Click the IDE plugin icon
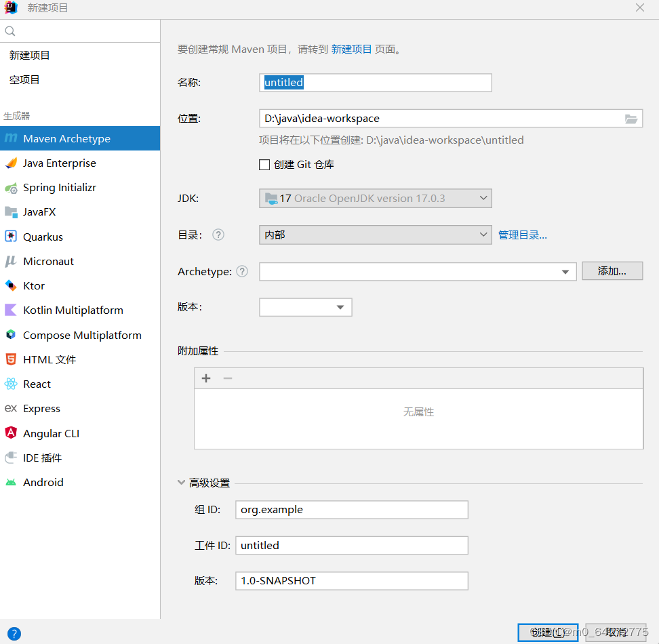This screenshot has width=659, height=644. tap(11, 458)
